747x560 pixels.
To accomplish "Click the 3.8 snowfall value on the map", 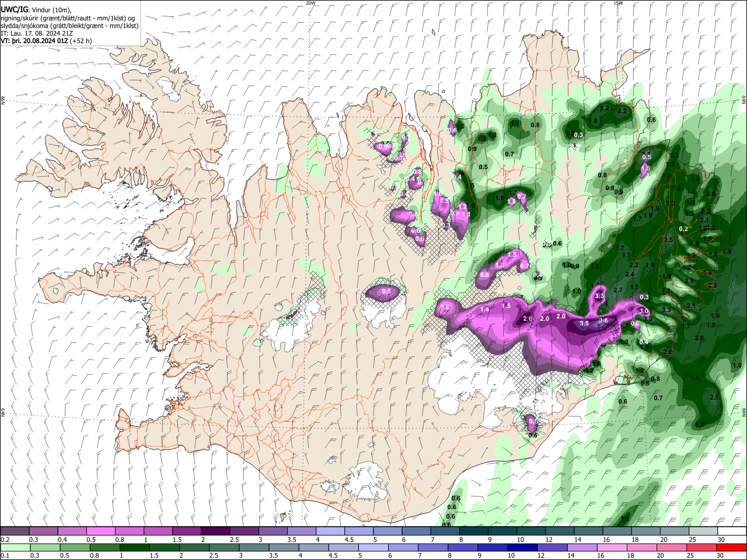I will [604, 320].
